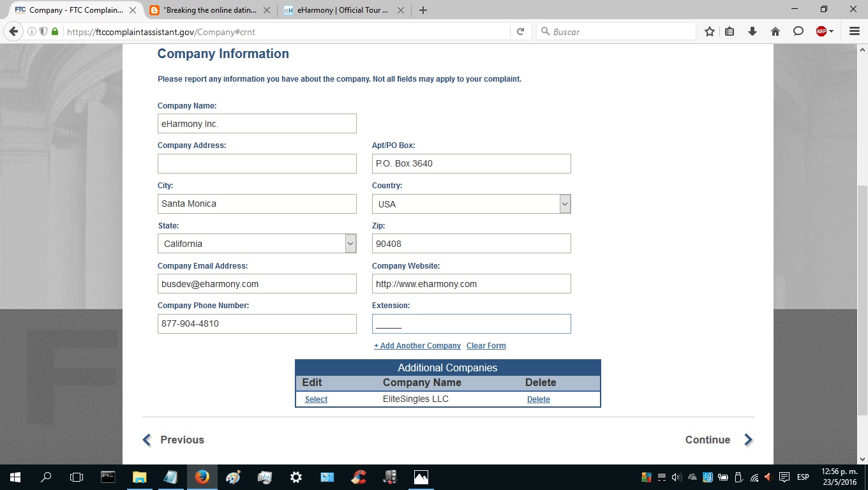Viewport: 868px width, 490px height.
Task: Click the Company Name input field
Action: tap(257, 123)
